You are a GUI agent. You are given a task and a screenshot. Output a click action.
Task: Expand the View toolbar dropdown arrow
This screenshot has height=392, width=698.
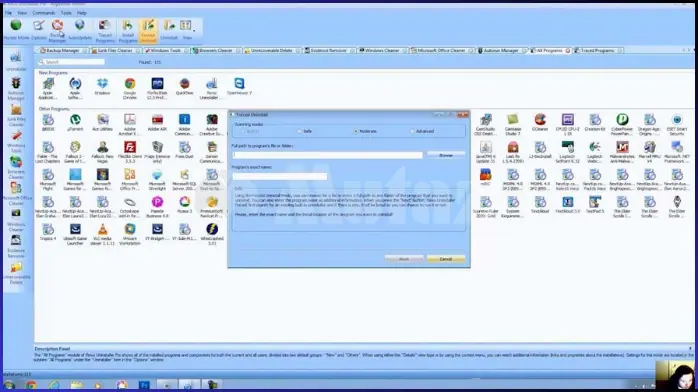pyautogui.click(x=194, y=31)
